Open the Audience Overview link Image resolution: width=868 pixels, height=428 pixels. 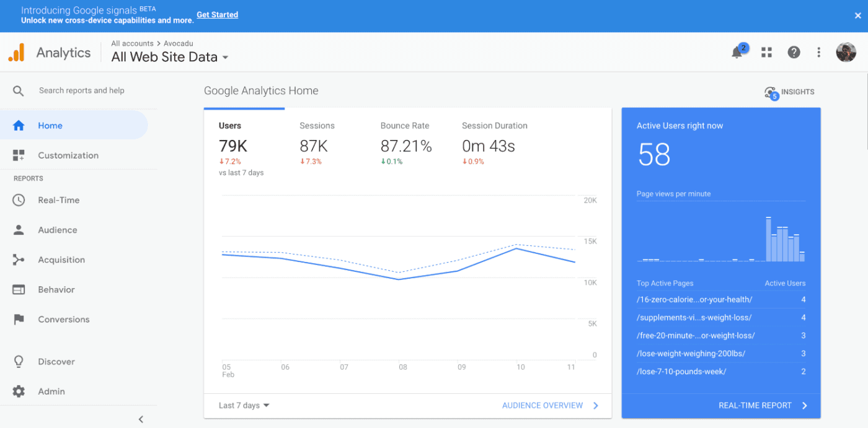[x=542, y=405]
